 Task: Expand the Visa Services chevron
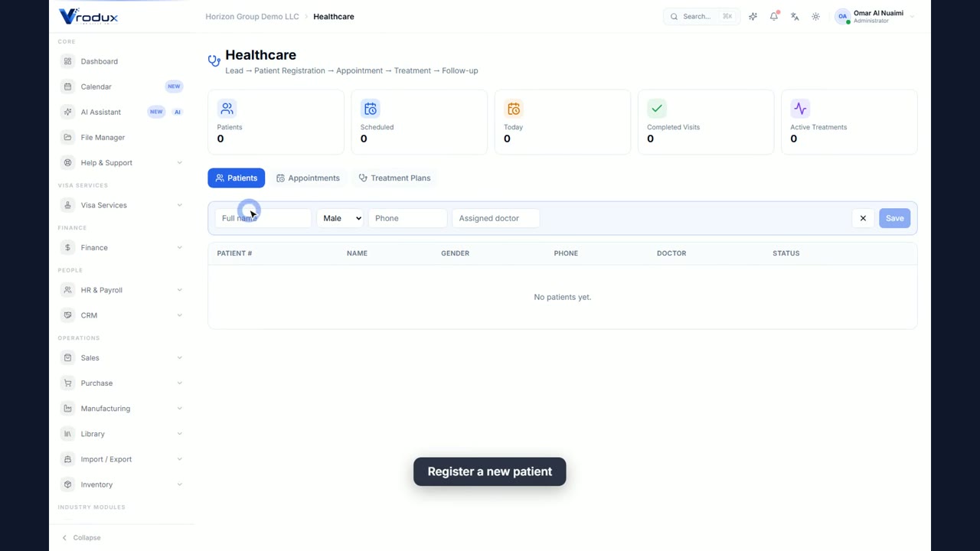[x=179, y=205]
